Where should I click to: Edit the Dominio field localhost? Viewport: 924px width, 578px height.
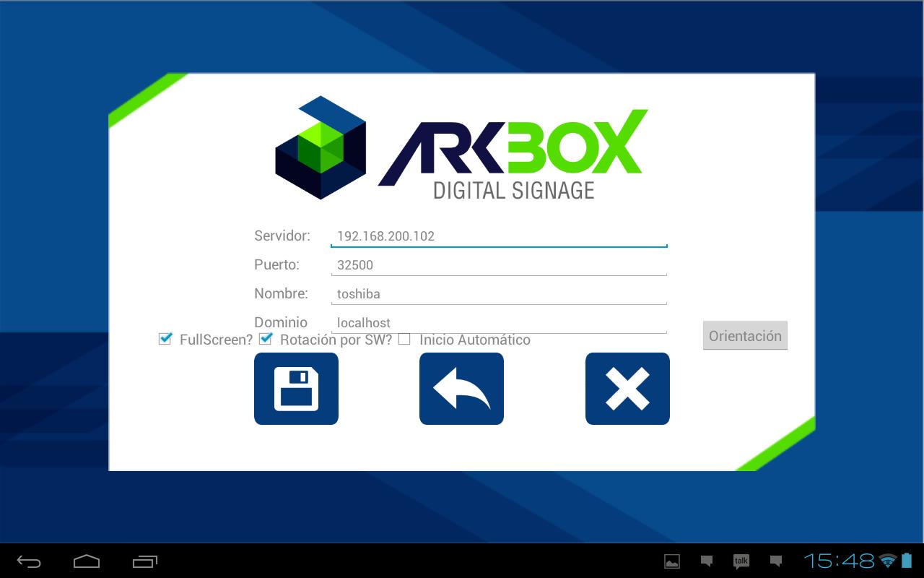(x=499, y=322)
